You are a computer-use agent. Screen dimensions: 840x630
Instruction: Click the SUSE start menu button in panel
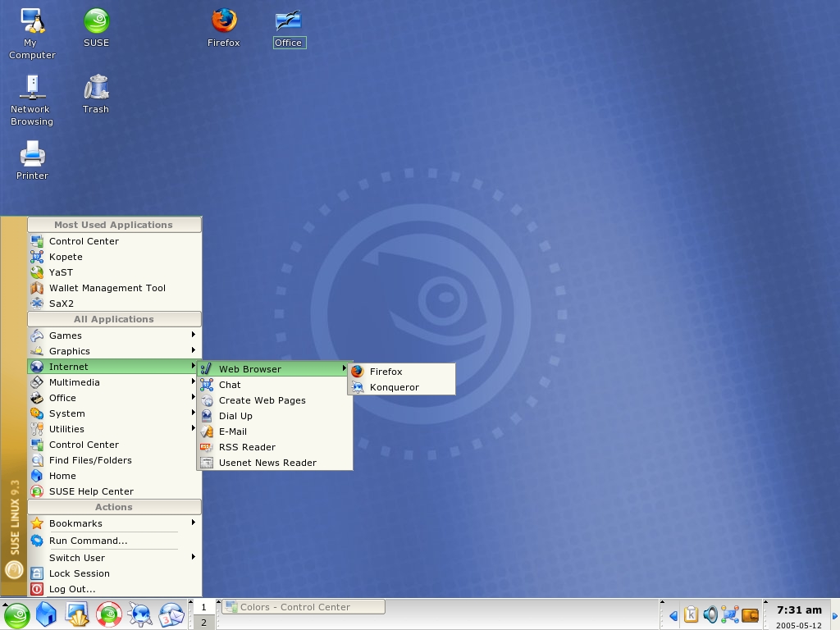(16, 614)
